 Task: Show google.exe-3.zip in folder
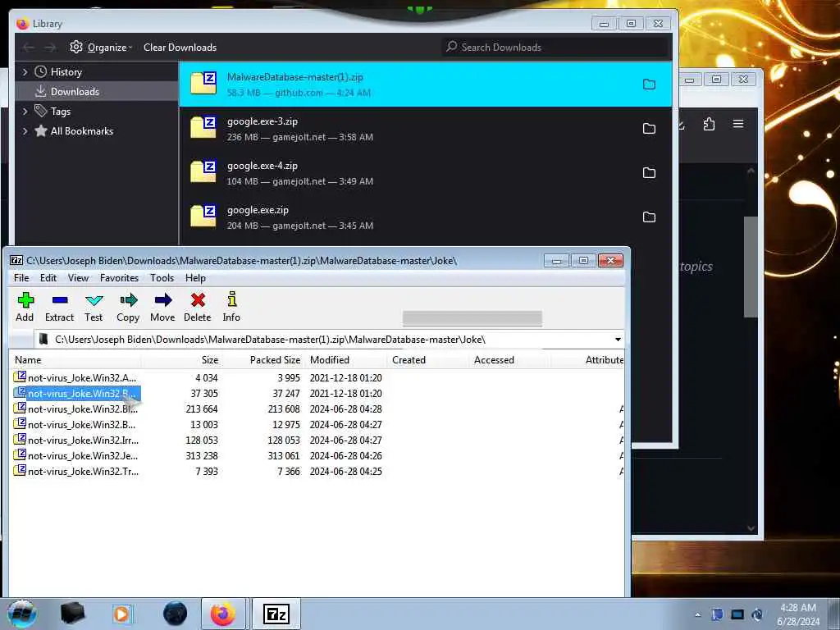(649, 129)
